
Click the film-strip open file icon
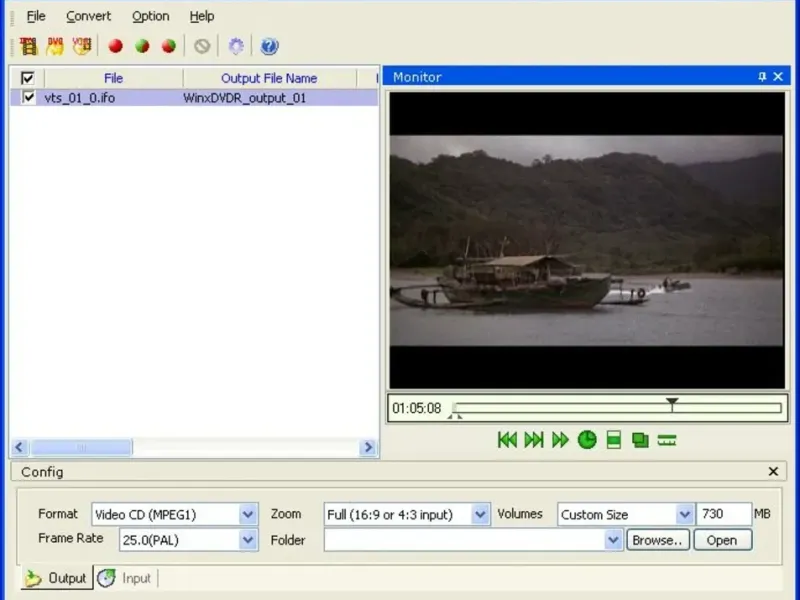[29, 46]
